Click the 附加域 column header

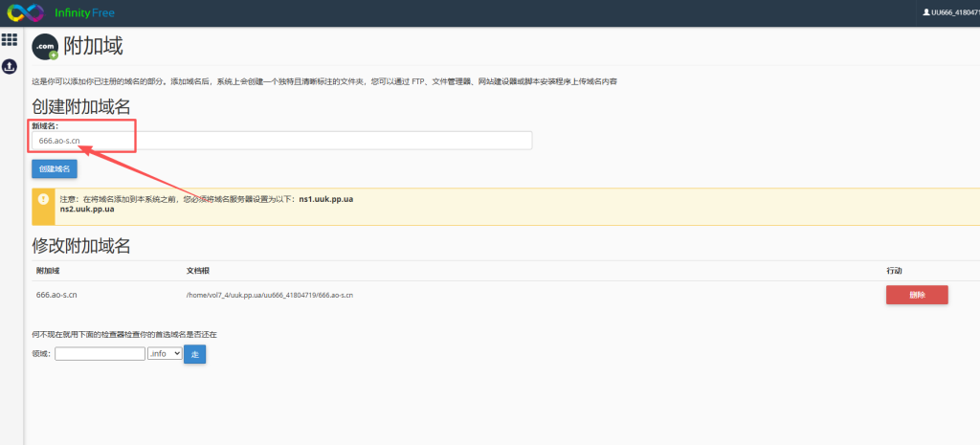[48, 271]
